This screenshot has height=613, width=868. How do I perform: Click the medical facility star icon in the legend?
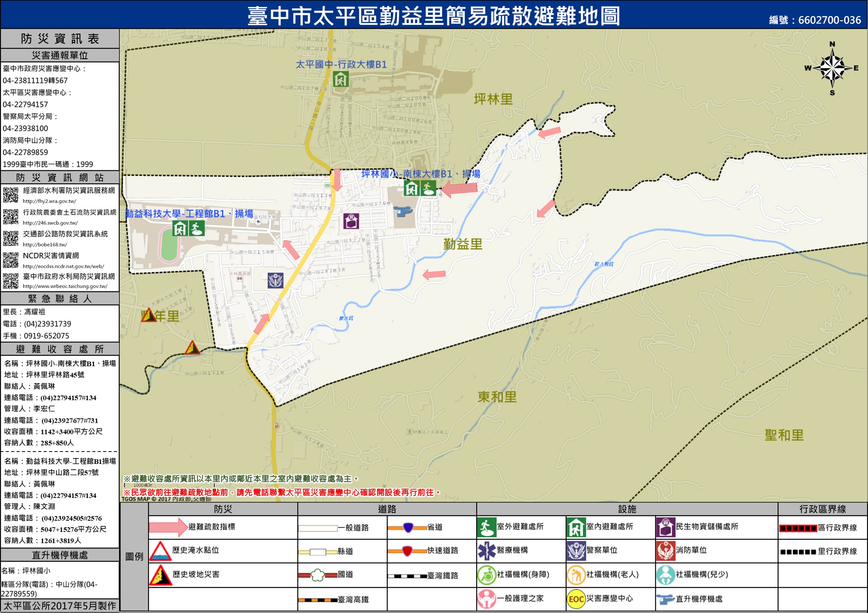pyautogui.click(x=487, y=551)
